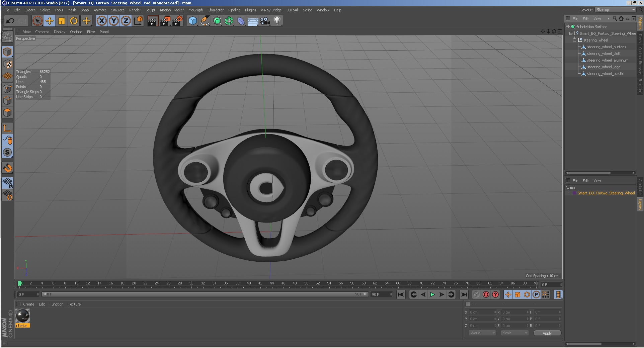The height and width of the screenshot is (348, 644).
Task: Add a Subdivision Surface generator
Action: click(217, 21)
